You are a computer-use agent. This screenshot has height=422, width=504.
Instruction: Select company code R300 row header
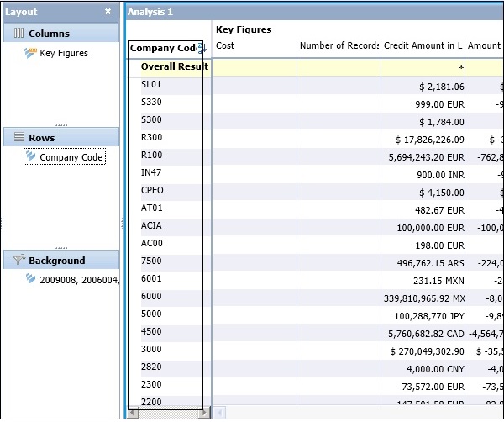pos(152,138)
